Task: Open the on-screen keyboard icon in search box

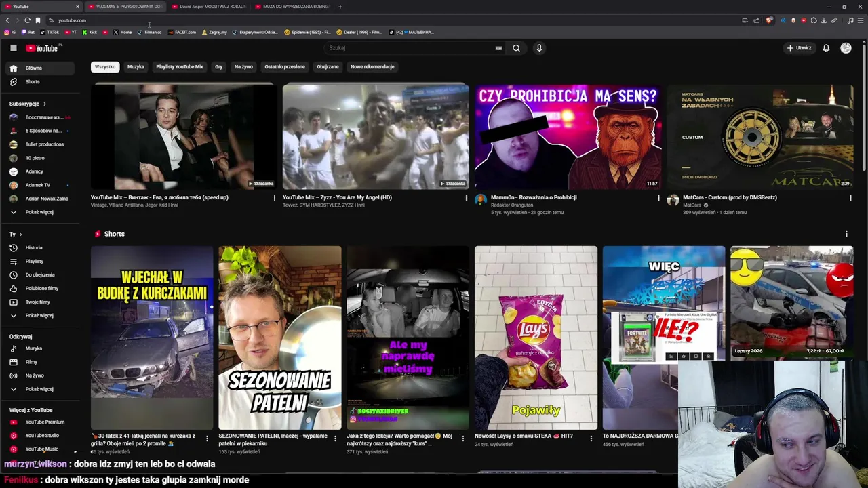Action: 498,48
